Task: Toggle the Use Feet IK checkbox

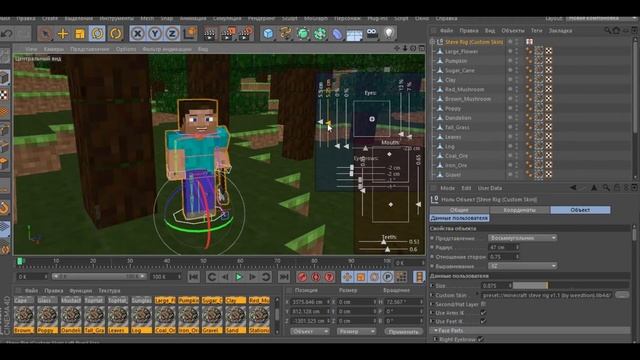Action: [483, 321]
